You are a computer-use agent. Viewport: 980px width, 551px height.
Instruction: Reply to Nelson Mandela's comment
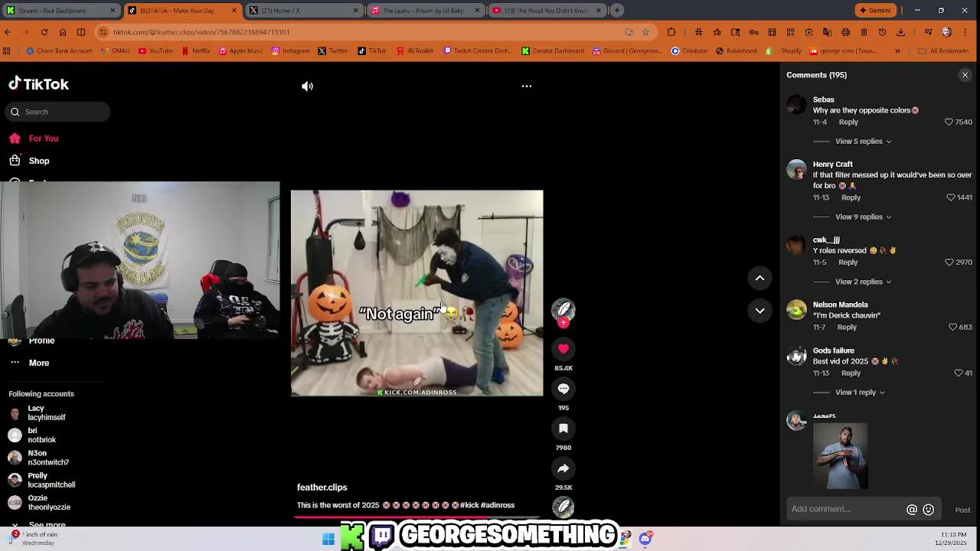[847, 328]
